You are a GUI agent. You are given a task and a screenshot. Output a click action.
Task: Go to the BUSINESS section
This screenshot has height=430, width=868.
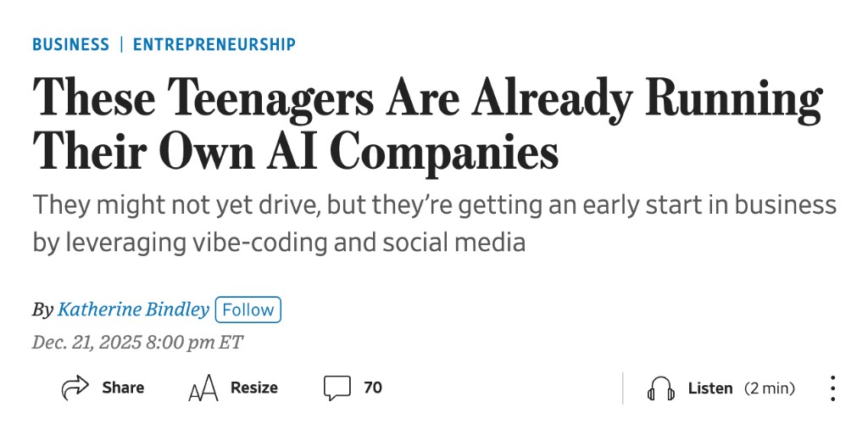(70, 44)
